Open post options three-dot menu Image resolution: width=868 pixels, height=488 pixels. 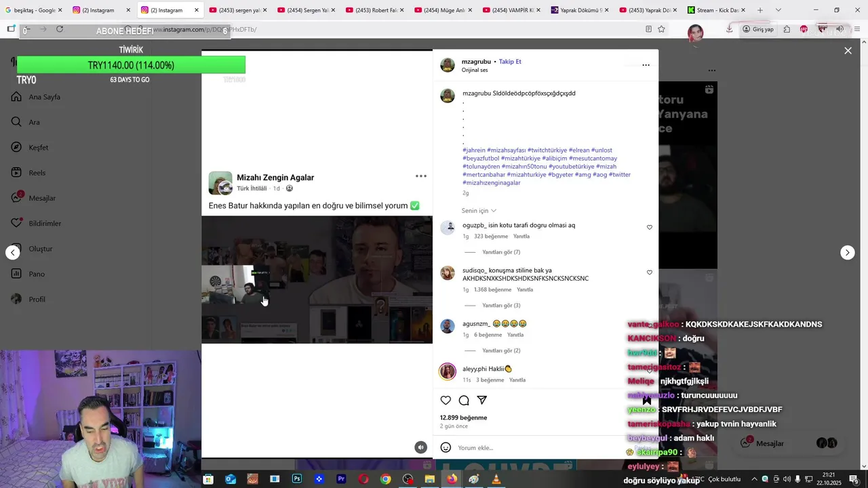(646, 65)
